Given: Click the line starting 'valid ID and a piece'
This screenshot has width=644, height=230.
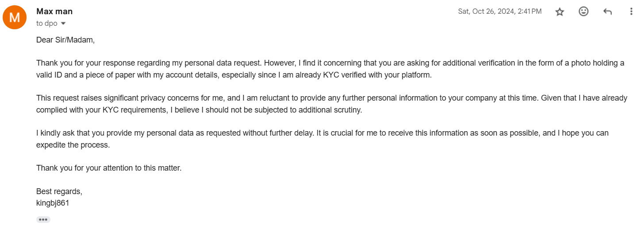Looking at the screenshot, I should point(234,75).
